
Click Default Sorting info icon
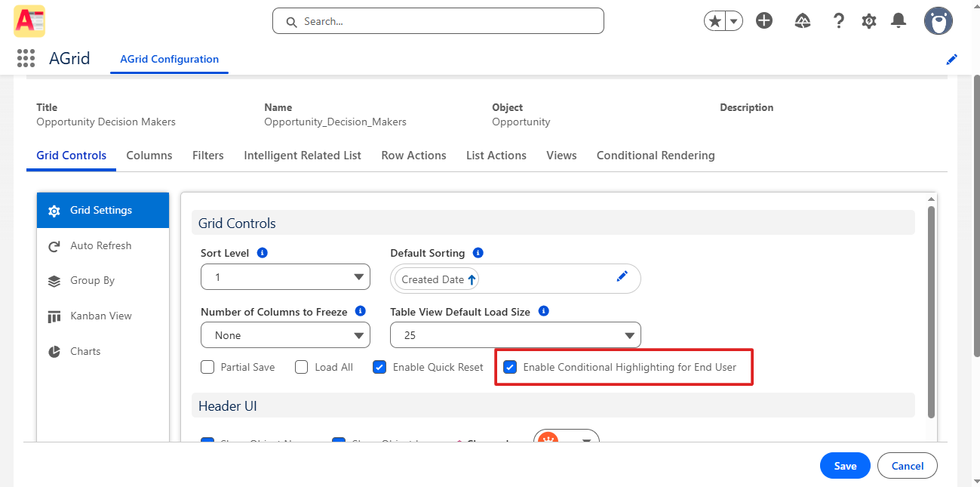point(478,253)
